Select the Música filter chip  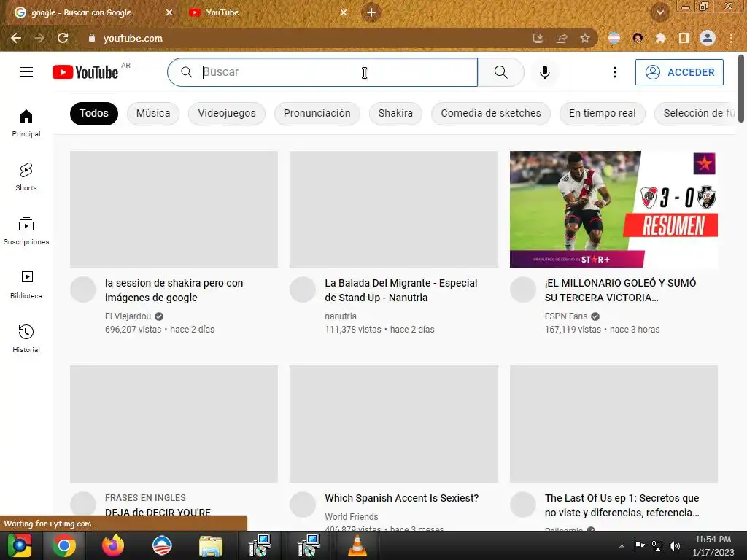click(153, 113)
